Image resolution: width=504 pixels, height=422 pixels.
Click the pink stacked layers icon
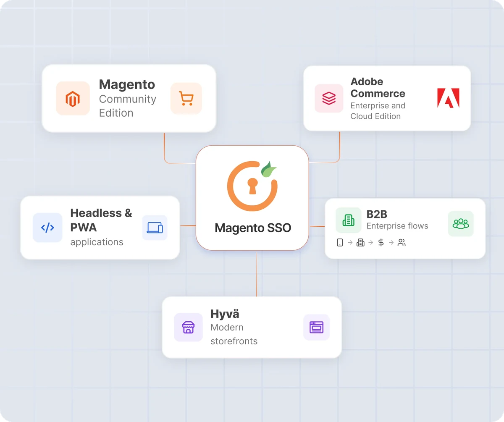329,98
